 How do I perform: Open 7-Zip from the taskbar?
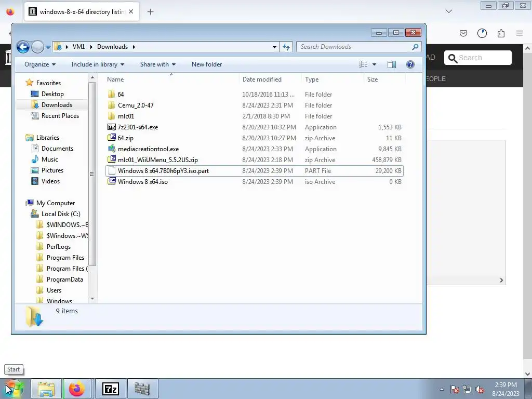110,389
